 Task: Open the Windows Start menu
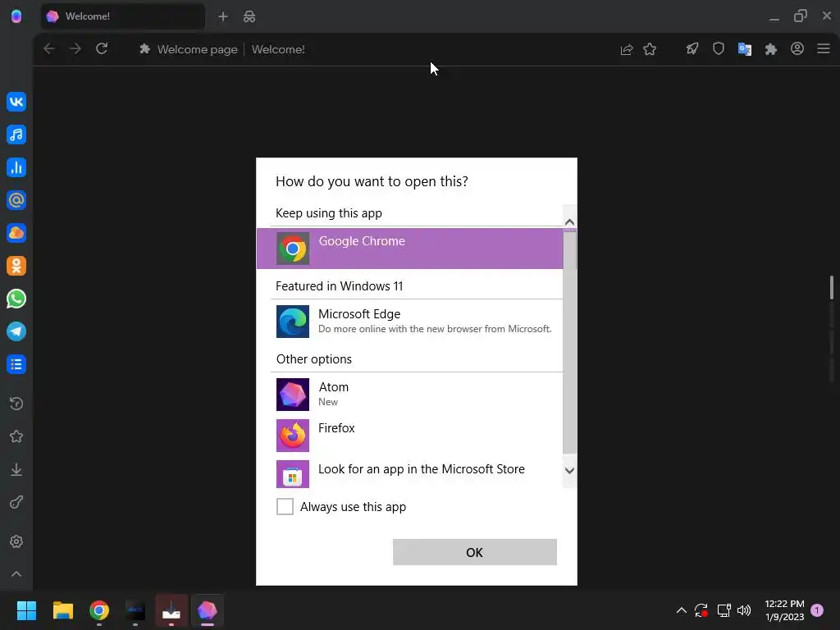click(x=26, y=610)
